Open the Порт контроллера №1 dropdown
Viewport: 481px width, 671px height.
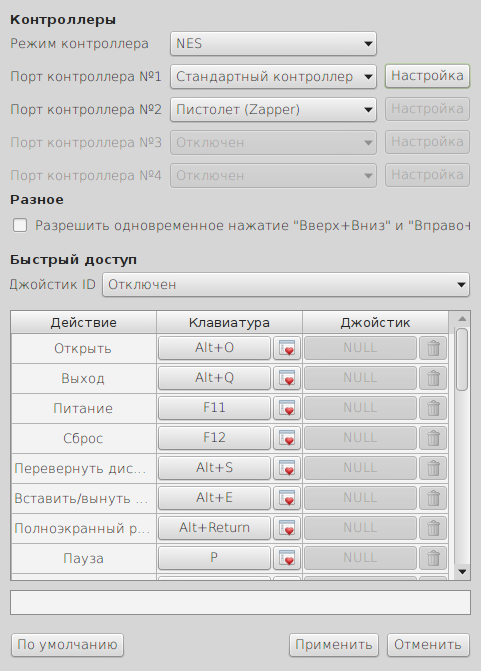(273, 77)
